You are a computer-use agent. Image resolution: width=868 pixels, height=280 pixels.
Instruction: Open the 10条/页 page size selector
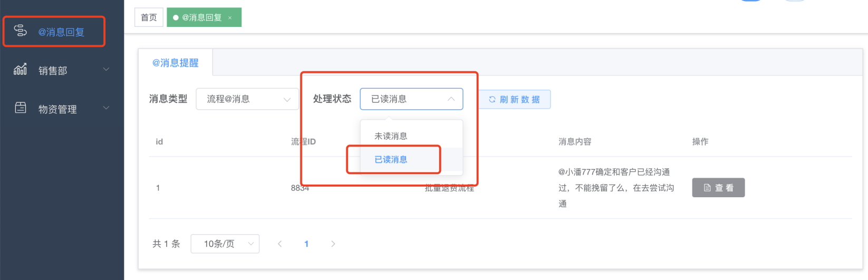coord(225,244)
